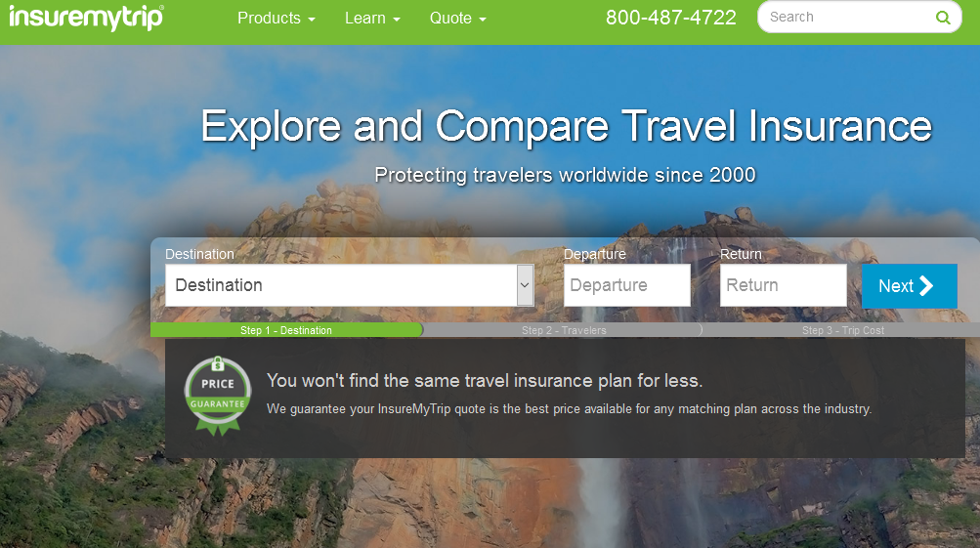Click the Products caret arrow
Viewport: 980px width, 548px height.
tap(312, 20)
